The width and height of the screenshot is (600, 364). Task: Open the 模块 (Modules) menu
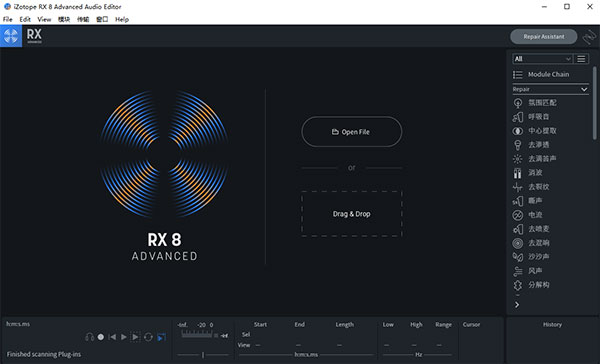coord(64,19)
